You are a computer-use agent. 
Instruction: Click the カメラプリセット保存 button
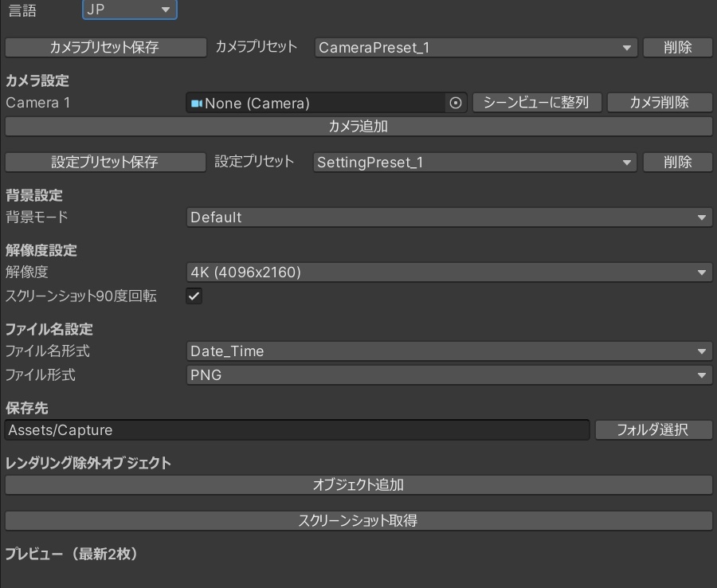pos(105,47)
